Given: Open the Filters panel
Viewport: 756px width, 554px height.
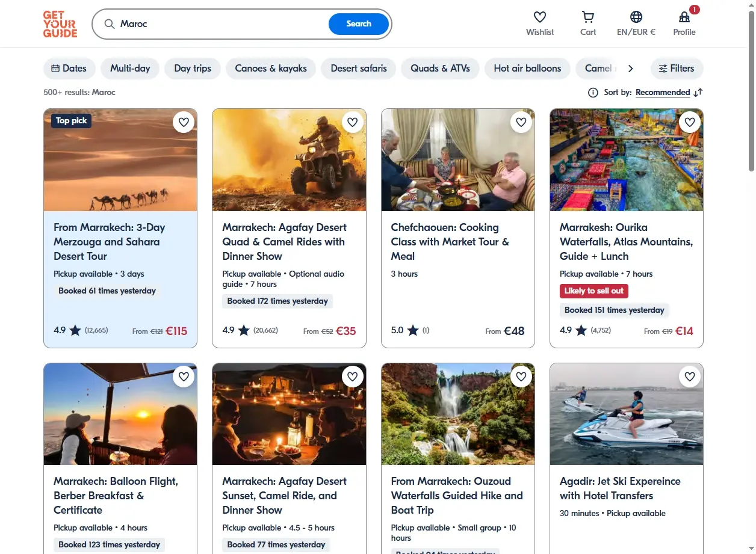Looking at the screenshot, I should tap(677, 69).
